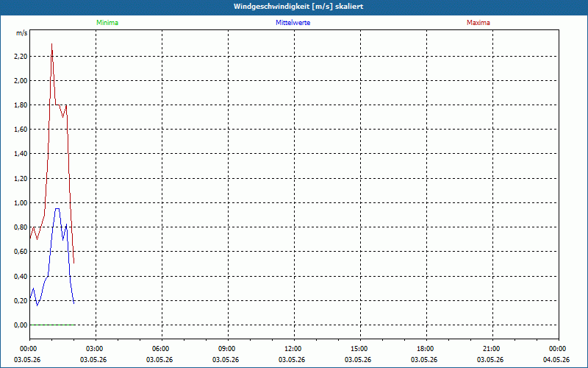Click the 04.05.26 date label
The image size is (588, 368).
point(556,360)
